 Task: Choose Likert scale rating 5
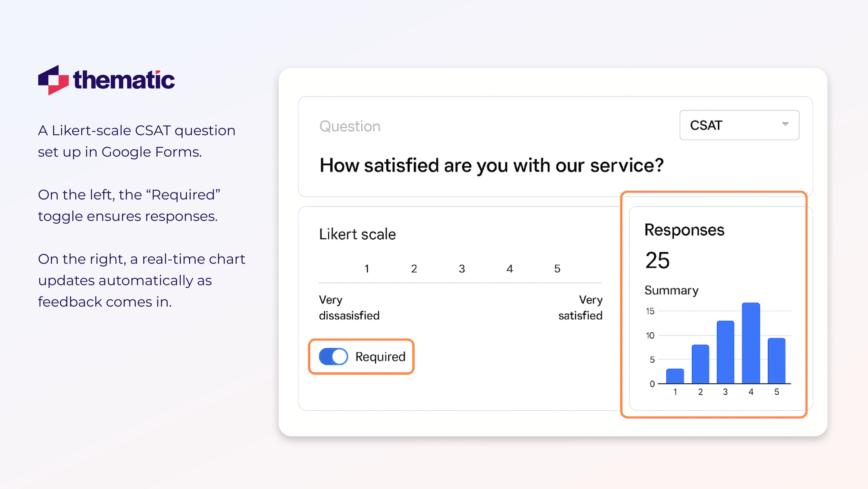tap(557, 268)
